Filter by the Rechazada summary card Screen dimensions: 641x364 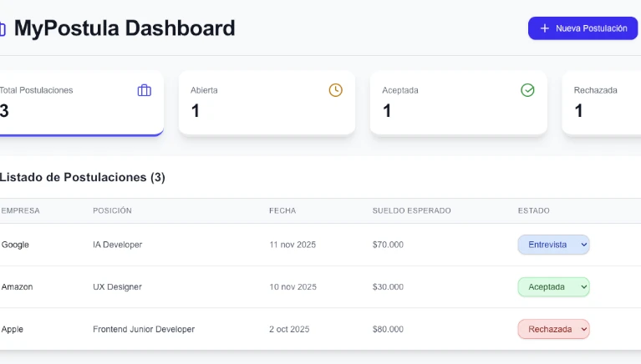pyautogui.click(x=602, y=103)
